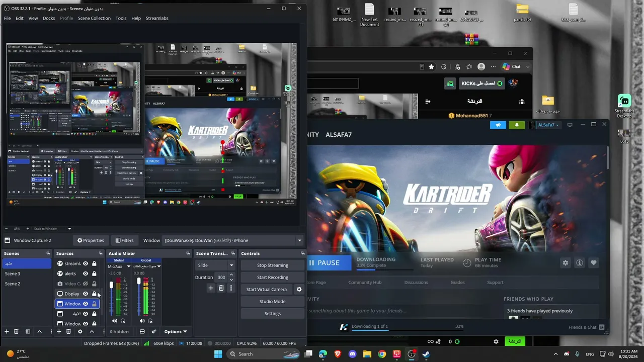Open Friends & Chat in Steam
The image size is (644, 362).
click(x=587, y=327)
